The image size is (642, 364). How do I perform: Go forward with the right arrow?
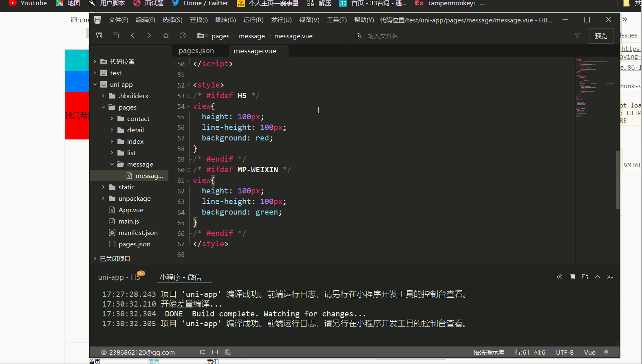tap(149, 35)
